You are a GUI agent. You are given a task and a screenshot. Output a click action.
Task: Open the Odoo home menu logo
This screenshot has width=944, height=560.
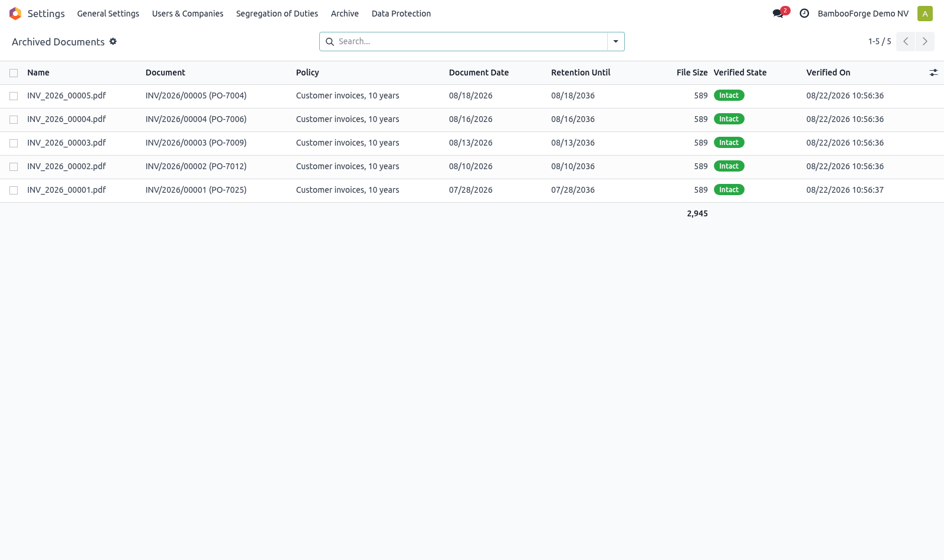click(x=15, y=14)
